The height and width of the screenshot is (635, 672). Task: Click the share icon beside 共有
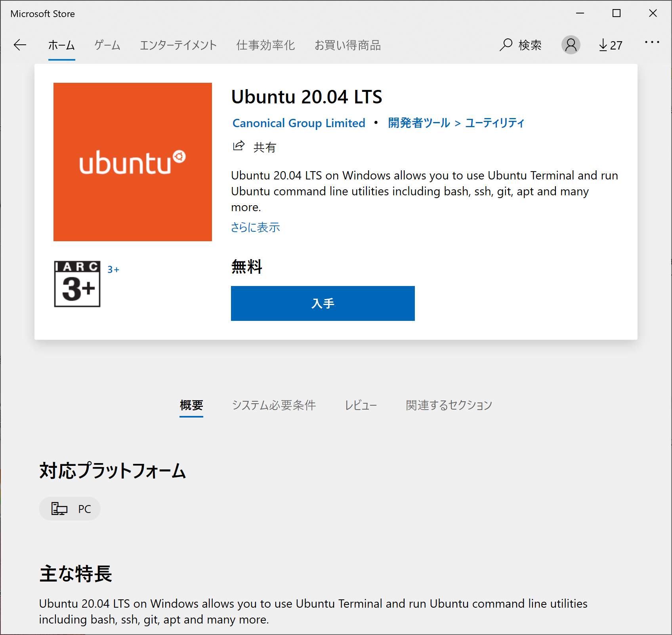point(239,146)
